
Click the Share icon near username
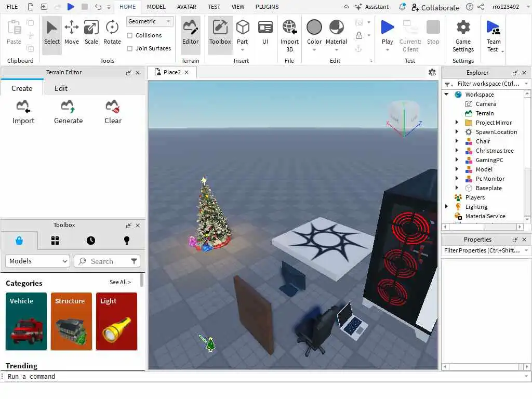[481, 7]
